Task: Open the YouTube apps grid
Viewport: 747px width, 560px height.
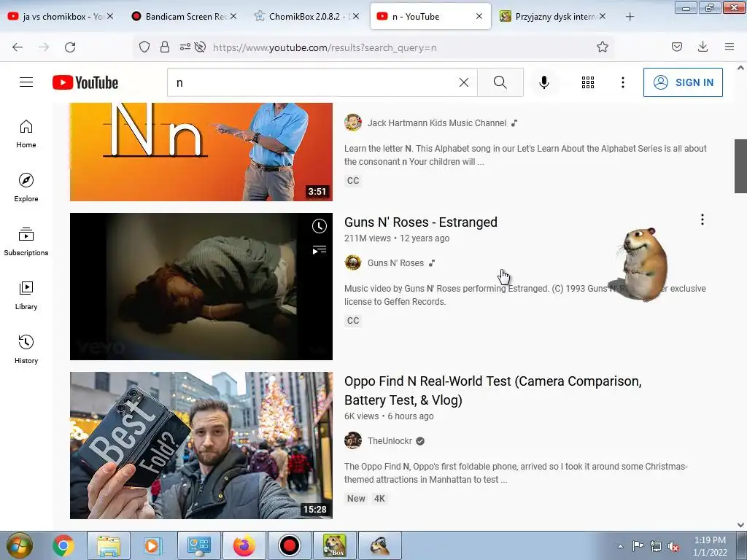Action: pos(588,82)
